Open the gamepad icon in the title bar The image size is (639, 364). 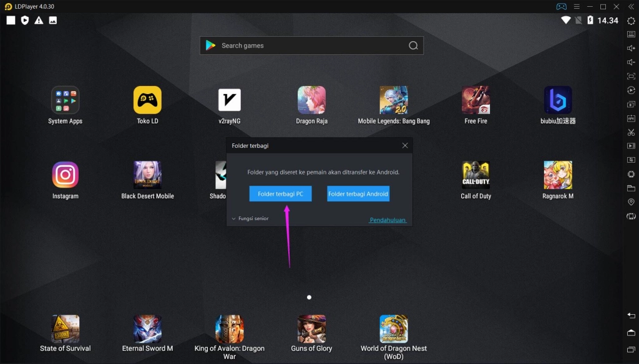[561, 6]
